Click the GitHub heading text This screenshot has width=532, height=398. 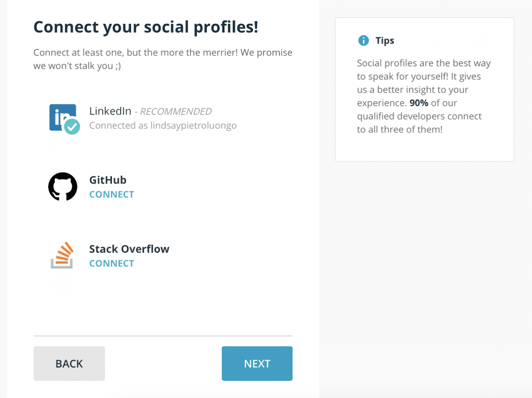point(108,180)
